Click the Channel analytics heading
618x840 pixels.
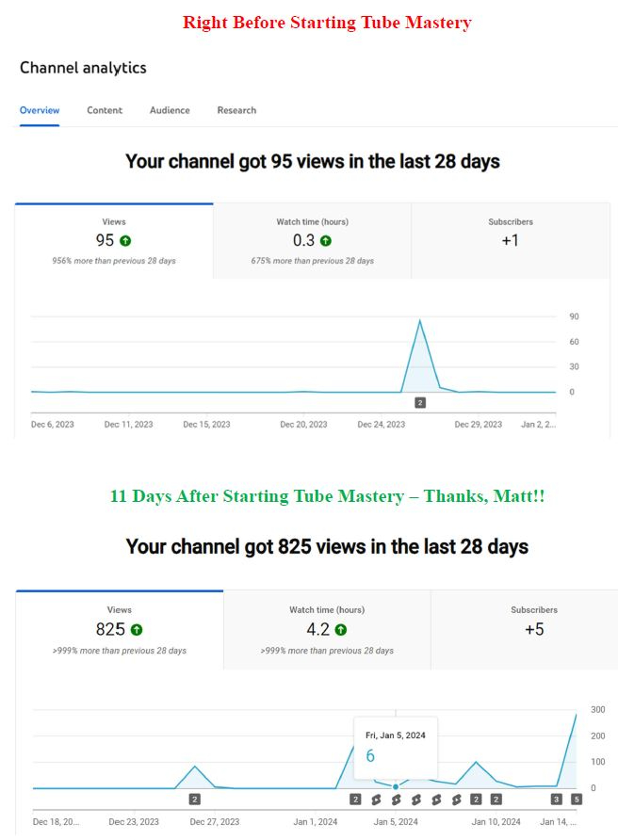[x=83, y=68]
